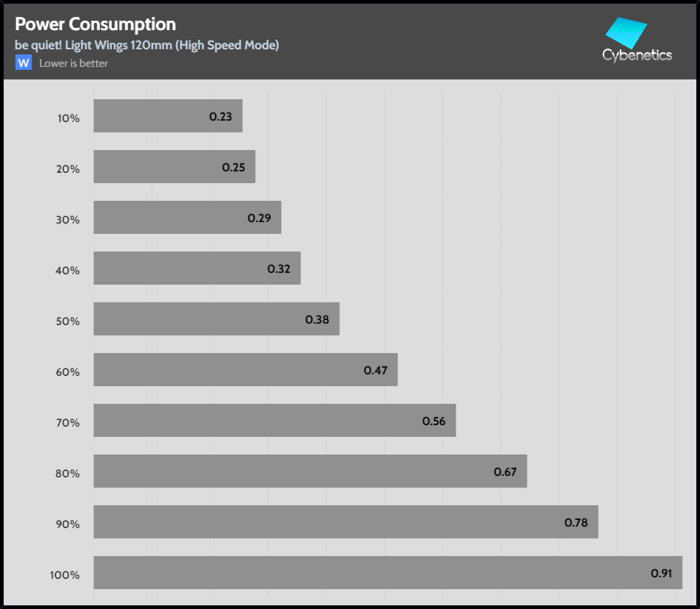
Task: Select the 100% axis label
Action: 65,575
